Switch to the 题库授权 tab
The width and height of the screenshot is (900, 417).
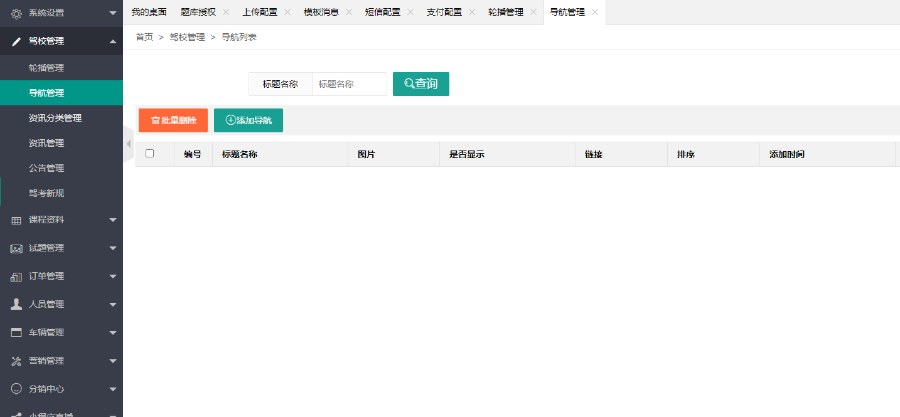click(x=198, y=12)
